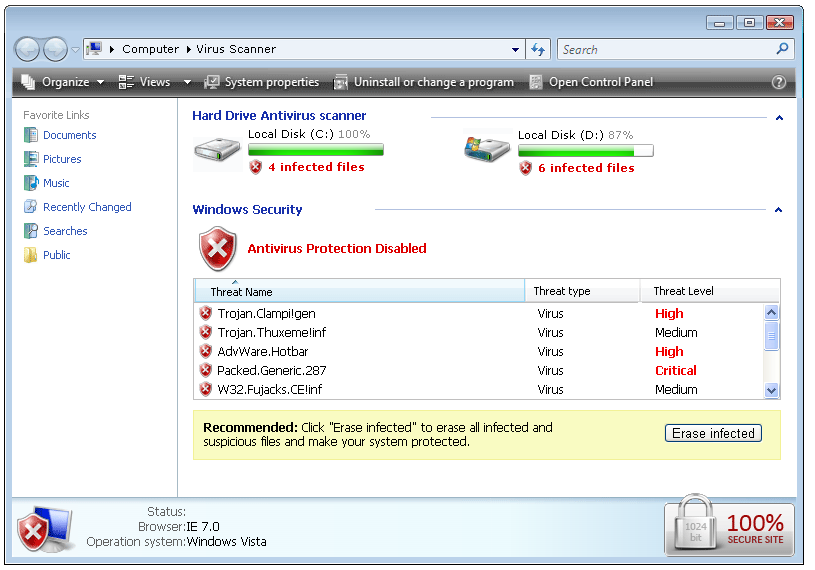Click the Recently Changed search icon
Image resolution: width=815 pixels, height=570 pixels.
(31, 207)
